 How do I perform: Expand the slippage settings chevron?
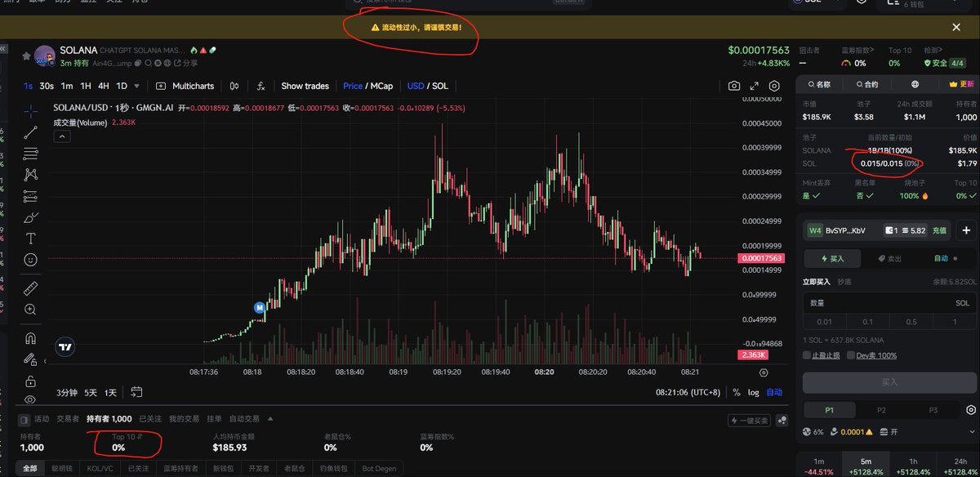[970, 431]
